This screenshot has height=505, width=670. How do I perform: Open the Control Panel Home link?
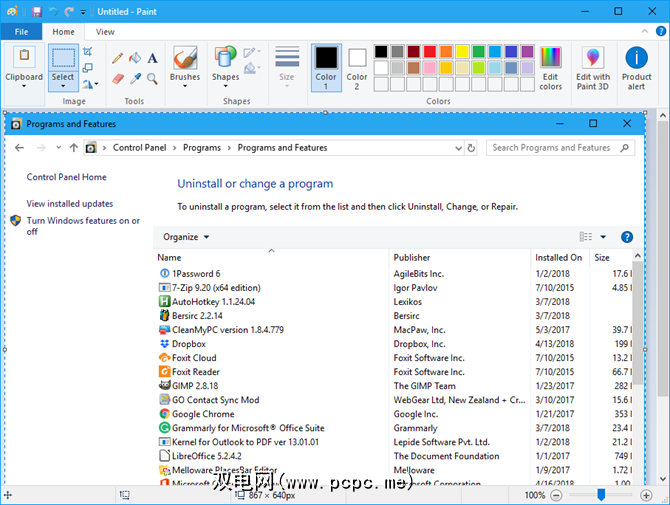pyautogui.click(x=67, y=177)
